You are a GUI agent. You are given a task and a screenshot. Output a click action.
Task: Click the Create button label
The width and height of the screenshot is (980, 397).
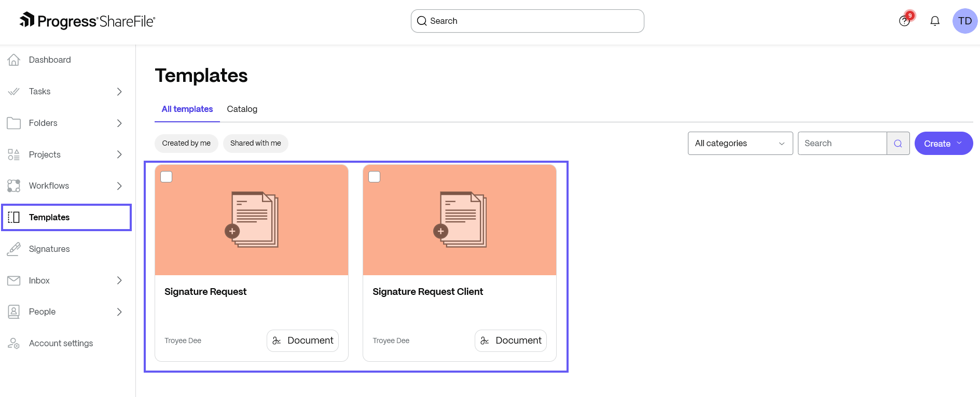(x=937, y=144)
